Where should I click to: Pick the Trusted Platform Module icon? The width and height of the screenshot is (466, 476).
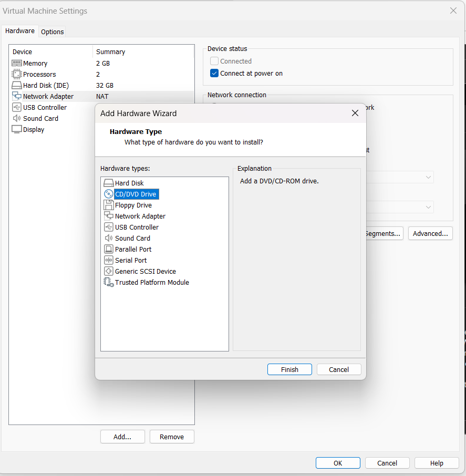pyautogui.click(x=109, y=282)
